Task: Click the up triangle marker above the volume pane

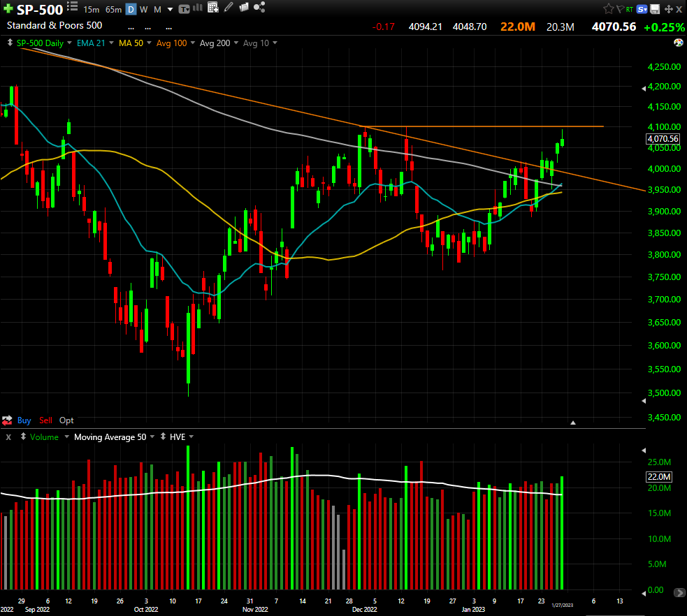Action: pyautogui.click(x=572, y=423)
